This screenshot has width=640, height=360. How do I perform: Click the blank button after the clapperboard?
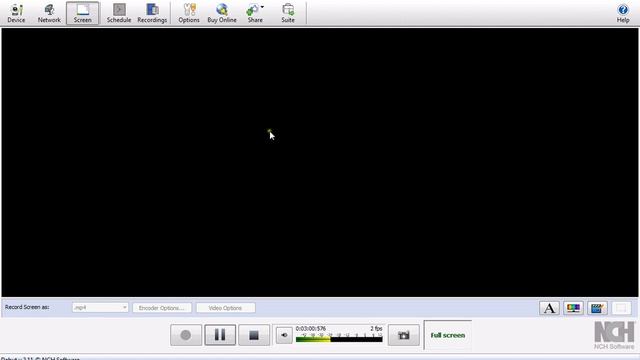pos(621,308)
